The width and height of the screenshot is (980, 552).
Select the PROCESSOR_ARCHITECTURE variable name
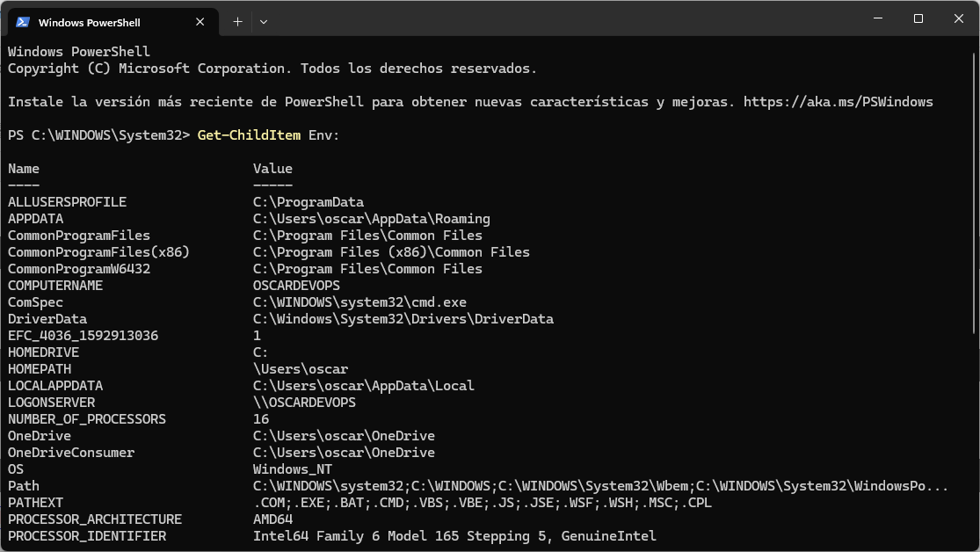(95, 519)
